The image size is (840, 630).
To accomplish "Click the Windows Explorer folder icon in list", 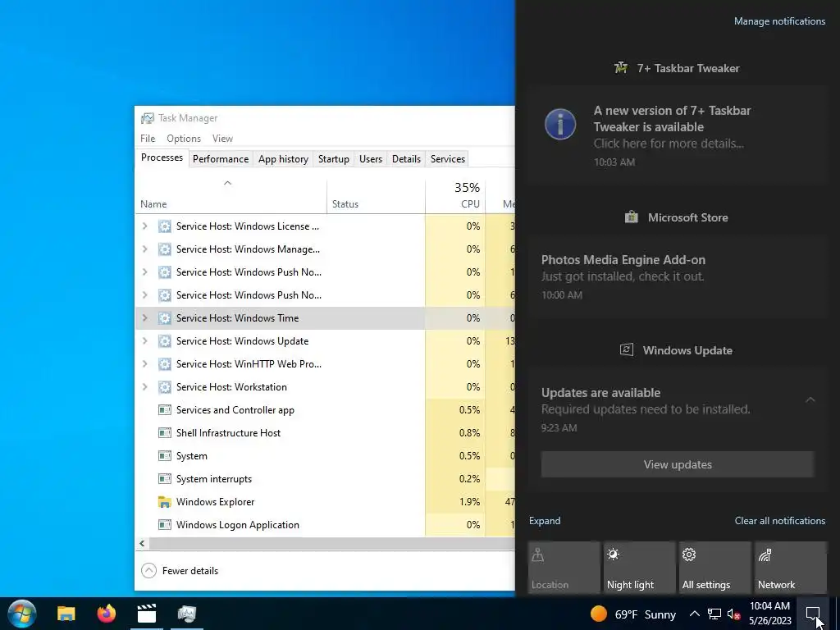I will 164,502.
